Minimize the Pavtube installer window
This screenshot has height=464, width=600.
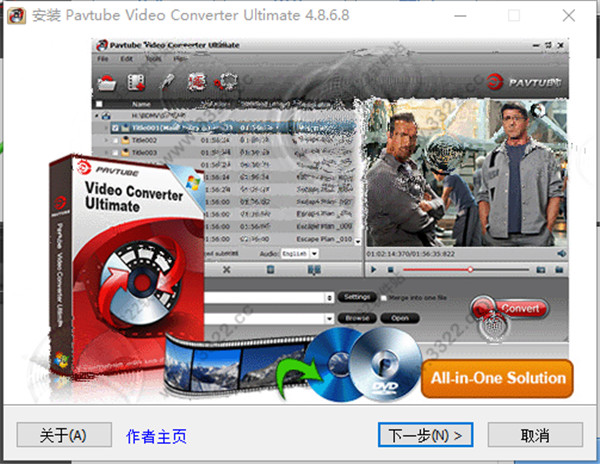point(460,16)
